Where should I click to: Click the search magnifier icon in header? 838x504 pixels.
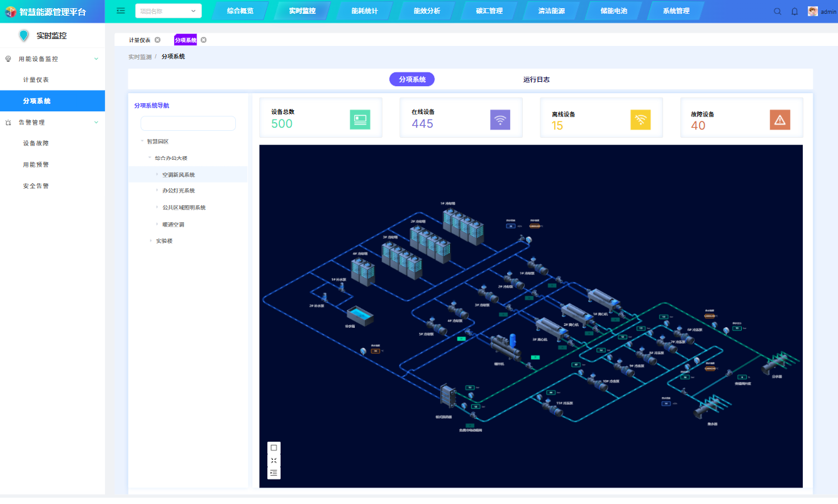(778, 11)
